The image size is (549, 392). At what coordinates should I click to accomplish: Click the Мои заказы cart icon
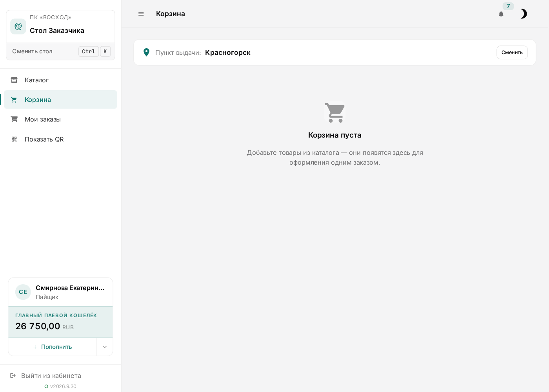coord(14,119)
